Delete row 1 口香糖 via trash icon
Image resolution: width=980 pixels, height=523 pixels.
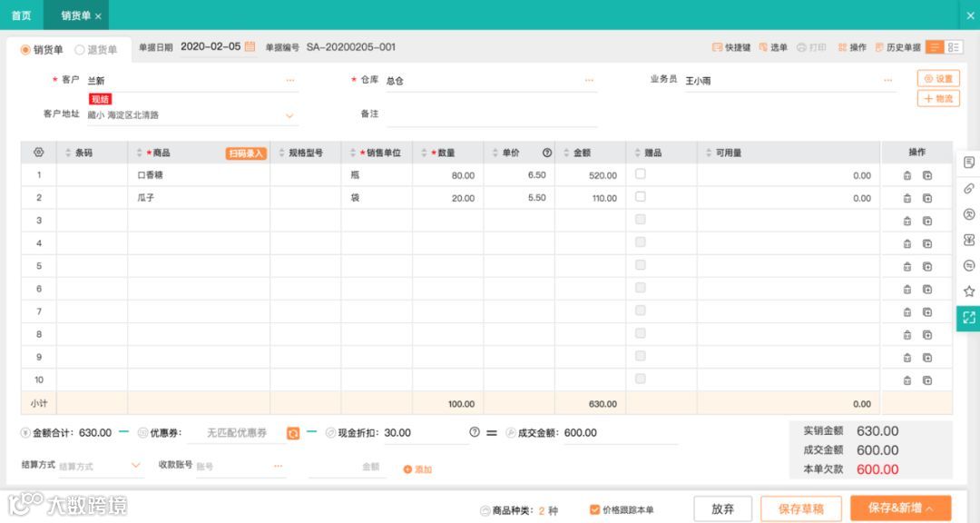click(x=906, y=176)
